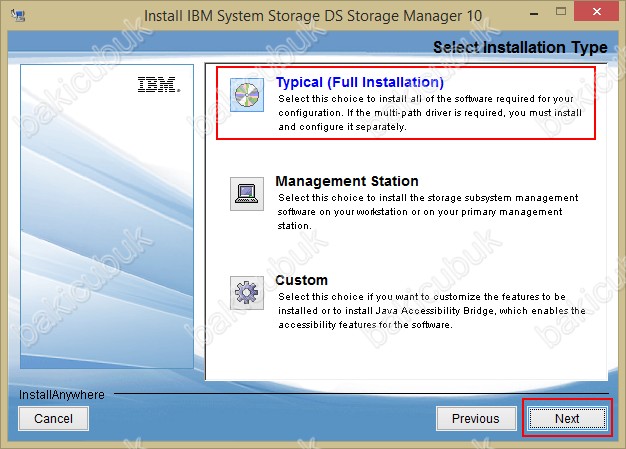Choose the Custom heading
The image size is (626, 449).
301,280
